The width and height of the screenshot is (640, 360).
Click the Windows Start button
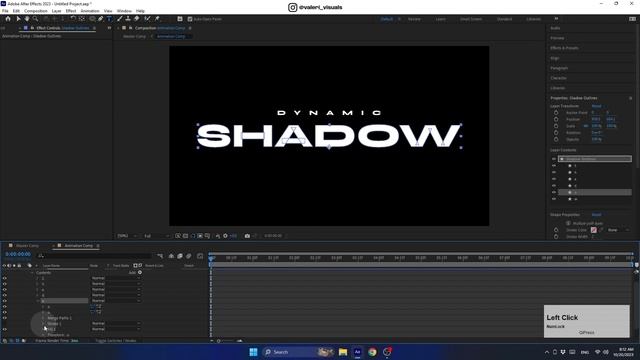click(x=253, y=352)
